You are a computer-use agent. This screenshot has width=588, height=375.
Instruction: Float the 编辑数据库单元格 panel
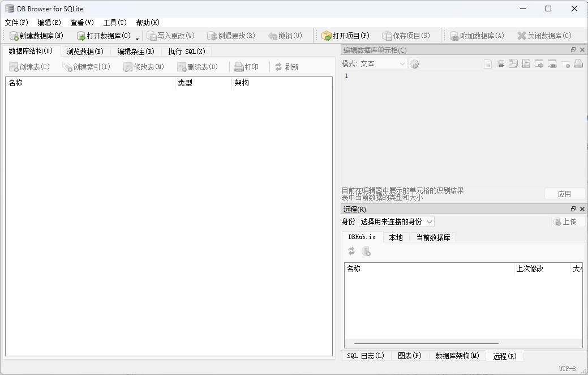[x=573, y=50]
